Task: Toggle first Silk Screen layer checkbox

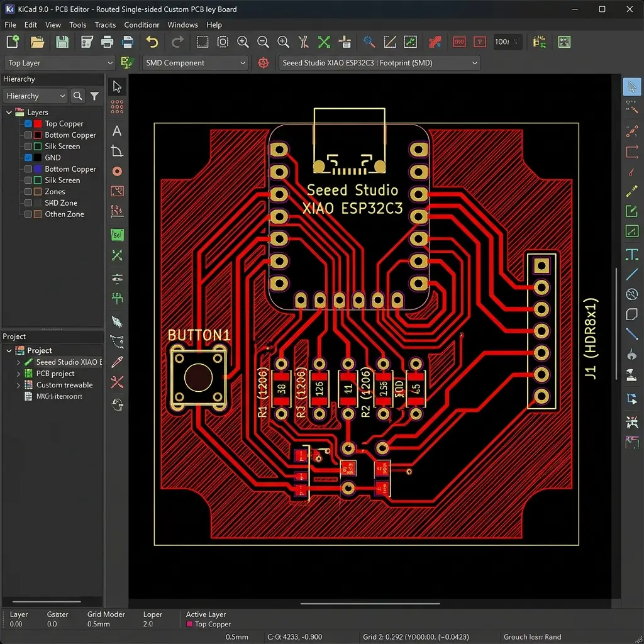Action: click(x=28, y=146)
